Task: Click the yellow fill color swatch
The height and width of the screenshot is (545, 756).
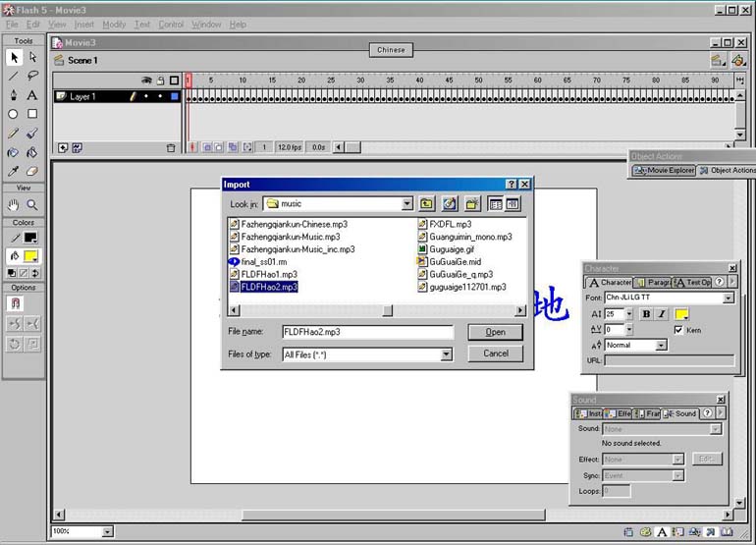Action: (x=31, y=256)
